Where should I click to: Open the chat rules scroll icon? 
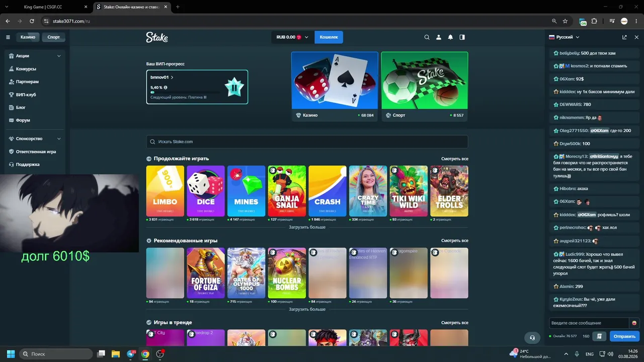599,336
